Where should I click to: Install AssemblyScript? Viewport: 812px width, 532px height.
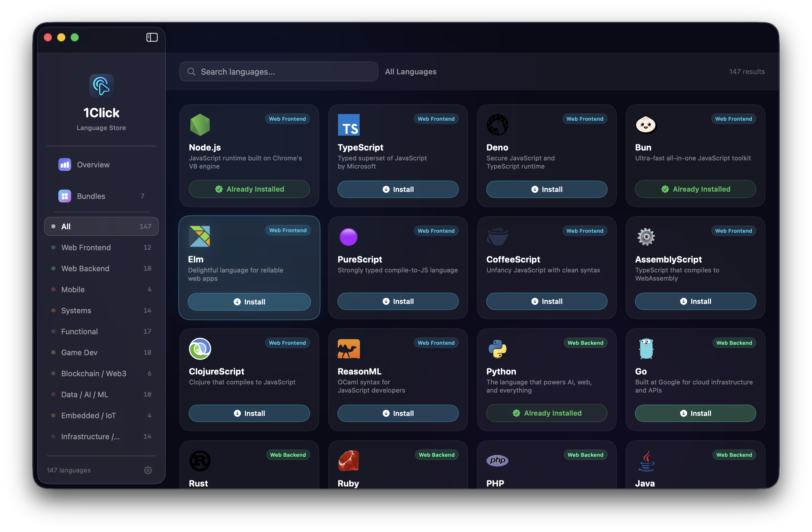click(695, 301)
